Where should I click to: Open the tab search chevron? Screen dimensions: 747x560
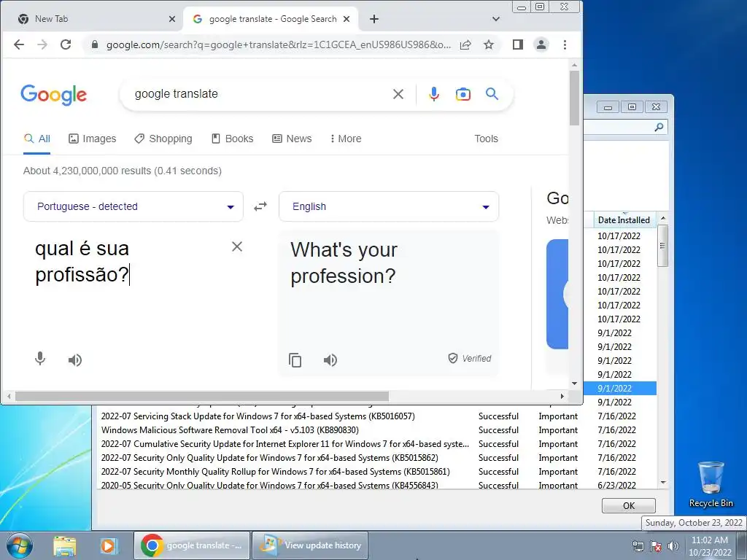tap(496, 19)
